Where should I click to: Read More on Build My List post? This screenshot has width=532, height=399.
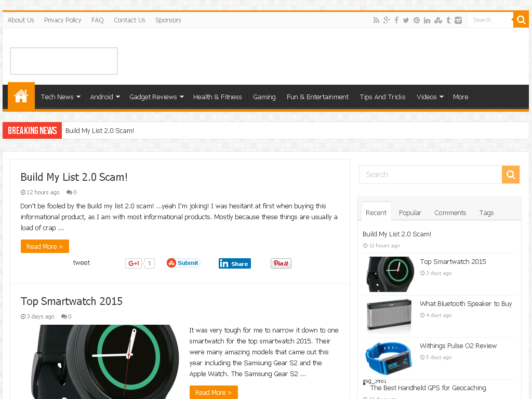click(x=45, y=246)
